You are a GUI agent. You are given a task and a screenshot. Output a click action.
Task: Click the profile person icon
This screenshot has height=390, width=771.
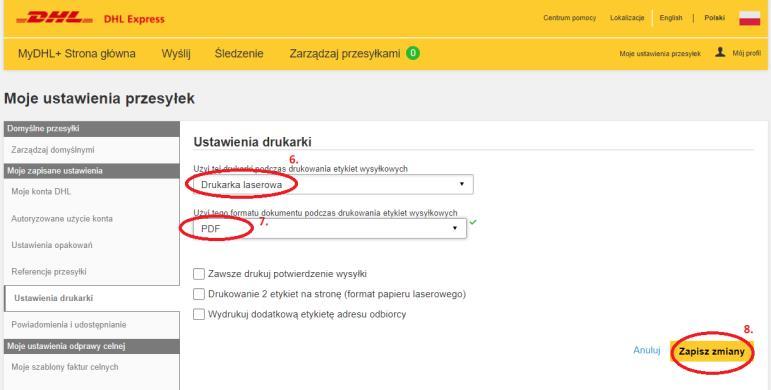point(720,52)
